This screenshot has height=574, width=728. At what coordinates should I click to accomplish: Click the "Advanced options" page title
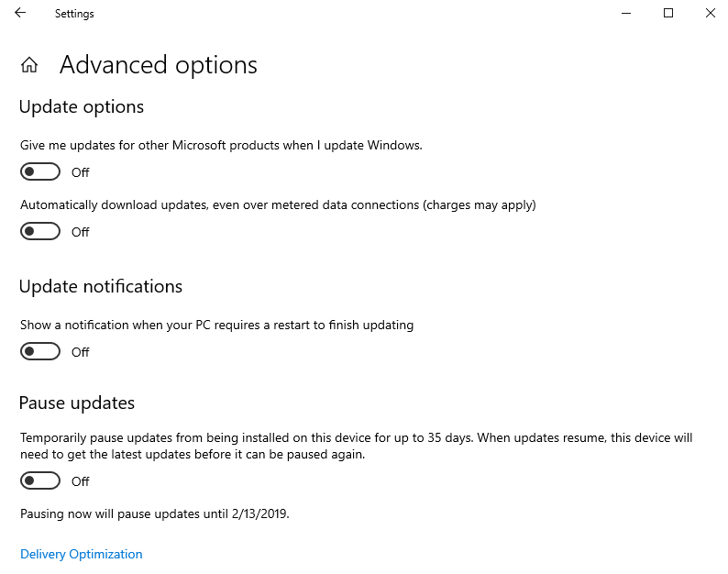[158, 65]
